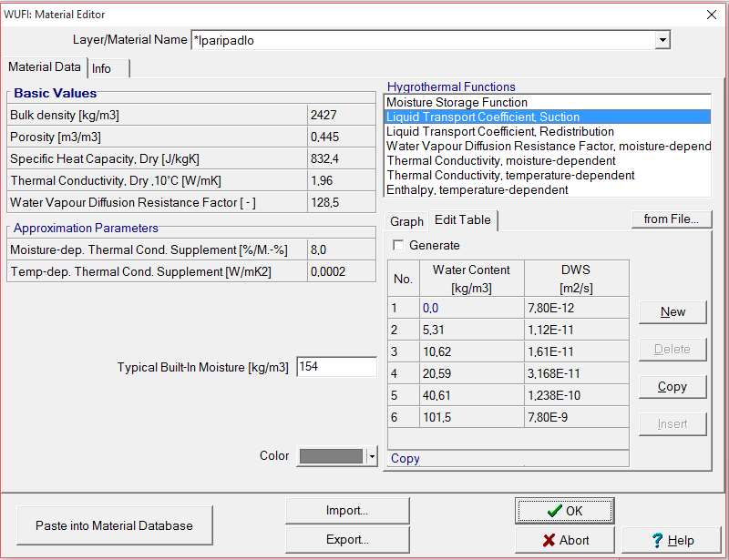Click the Paste into Material Database button

pyautogui.click(x=115, y=525)
